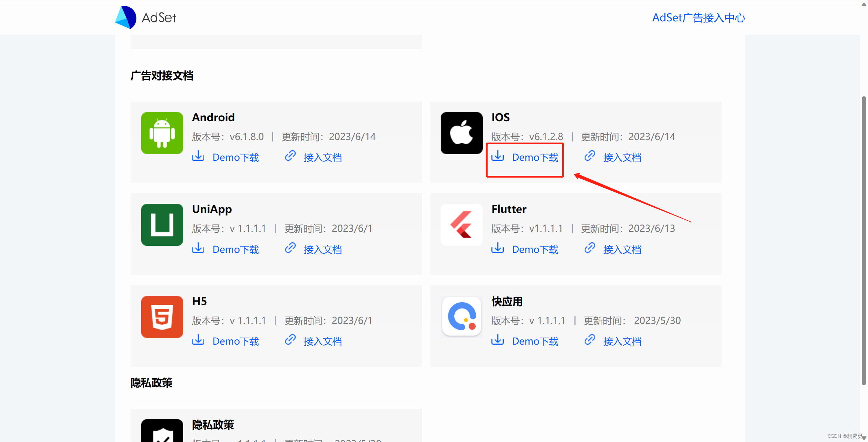Open Android 接入文档 link
Viewport: 868px width, 442px height.
pyautogui.click(x=323, y=158)
